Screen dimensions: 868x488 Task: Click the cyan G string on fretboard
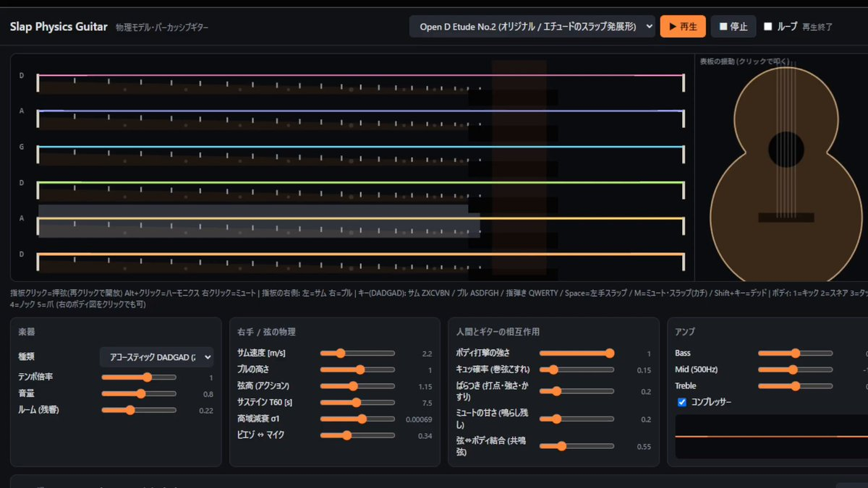360,147
